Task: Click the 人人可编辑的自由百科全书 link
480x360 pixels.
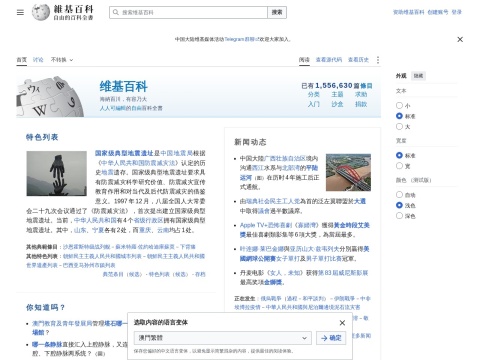Action: pyautogui.click(x=131, y=108)
